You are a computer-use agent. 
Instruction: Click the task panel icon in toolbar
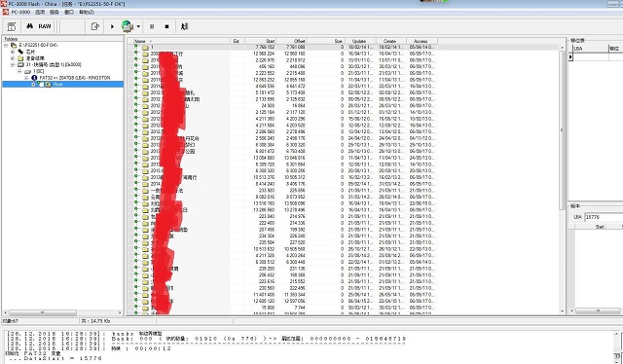pyautogui.click(x=12, y=26)
